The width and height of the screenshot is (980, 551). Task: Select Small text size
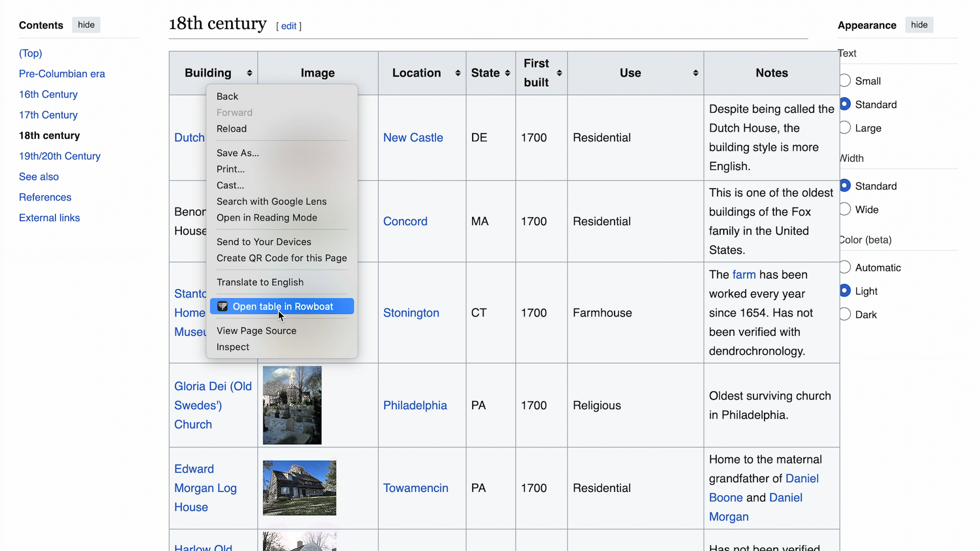click(845, 80)
